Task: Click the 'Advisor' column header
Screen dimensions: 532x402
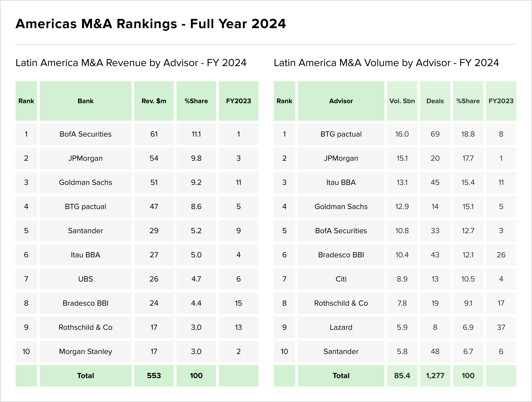Action: (x=341, y=101)
